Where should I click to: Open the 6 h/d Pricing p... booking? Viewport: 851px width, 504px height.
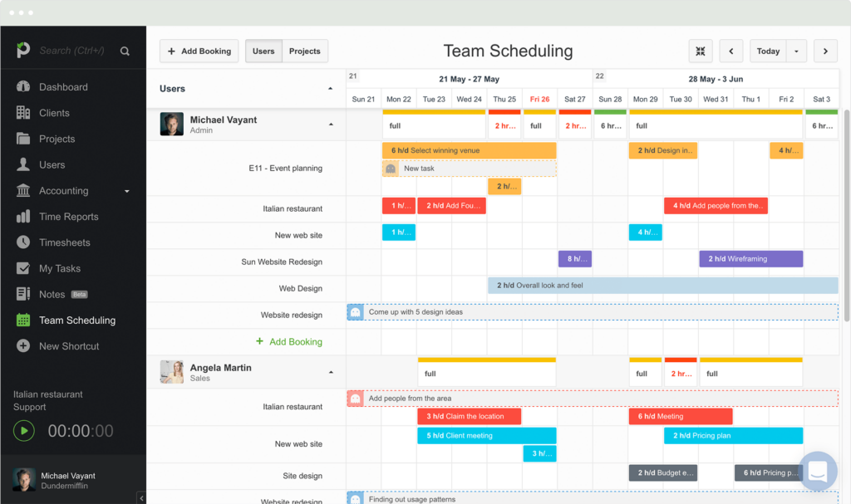pyautogui.click(x=769, y=472)
